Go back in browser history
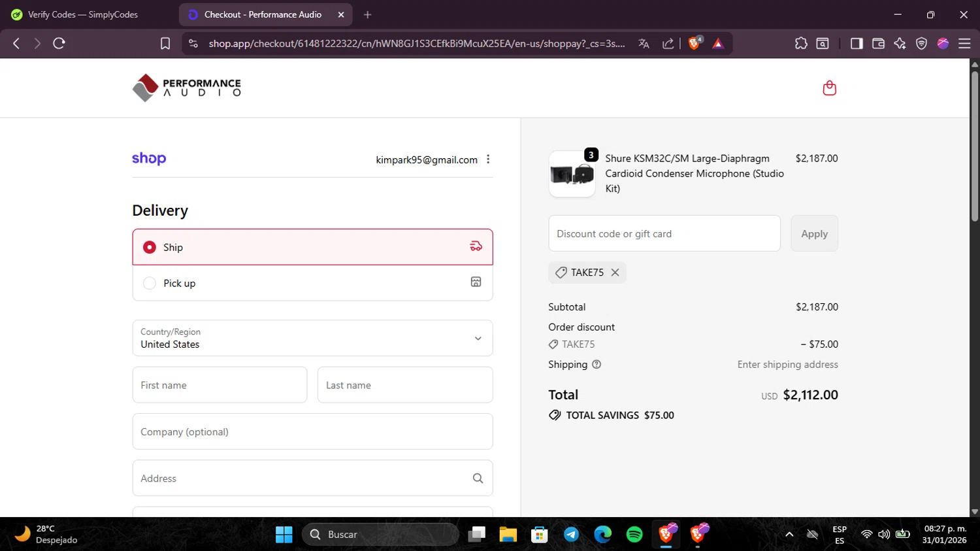Screen dimensions: 980x551 click(16, 43)
